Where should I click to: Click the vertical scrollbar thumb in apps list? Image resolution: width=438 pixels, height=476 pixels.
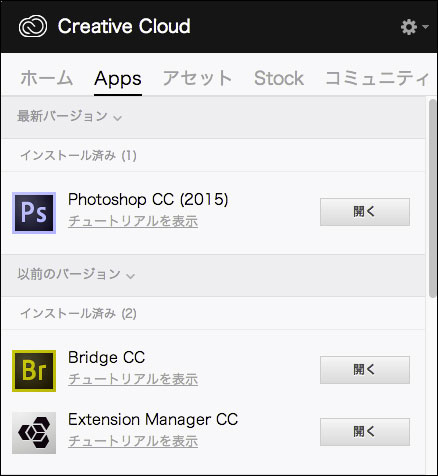432,198
